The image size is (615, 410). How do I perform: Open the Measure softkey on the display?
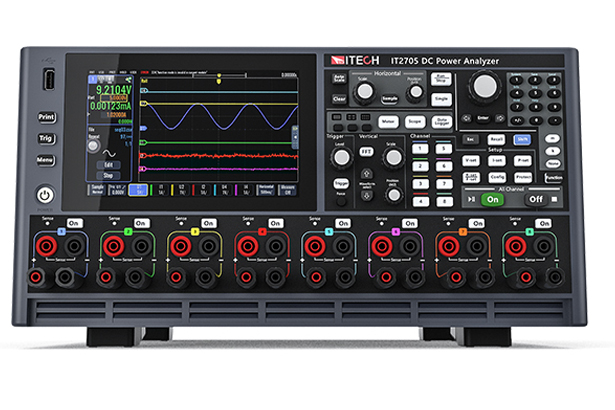tap(287, 190)
